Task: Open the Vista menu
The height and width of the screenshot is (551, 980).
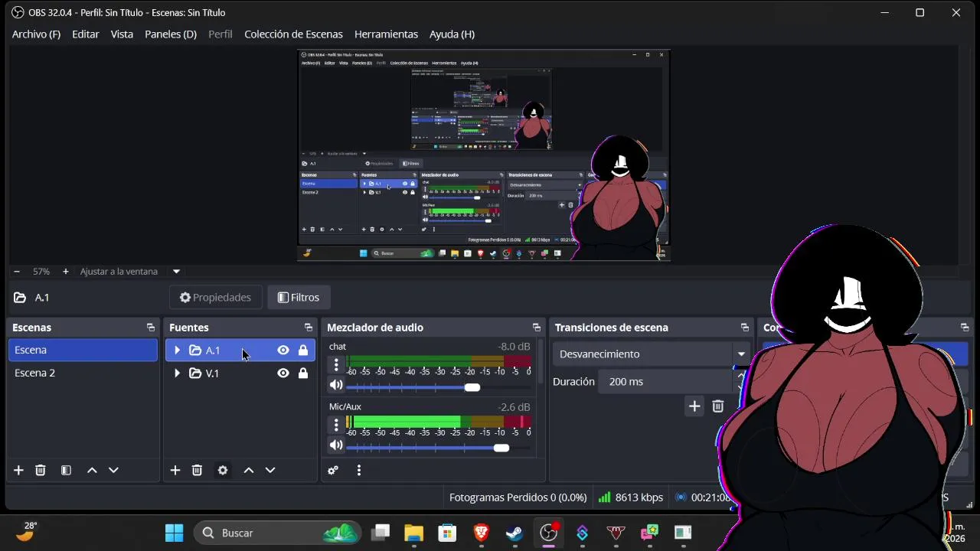Action: click(122, 34)
